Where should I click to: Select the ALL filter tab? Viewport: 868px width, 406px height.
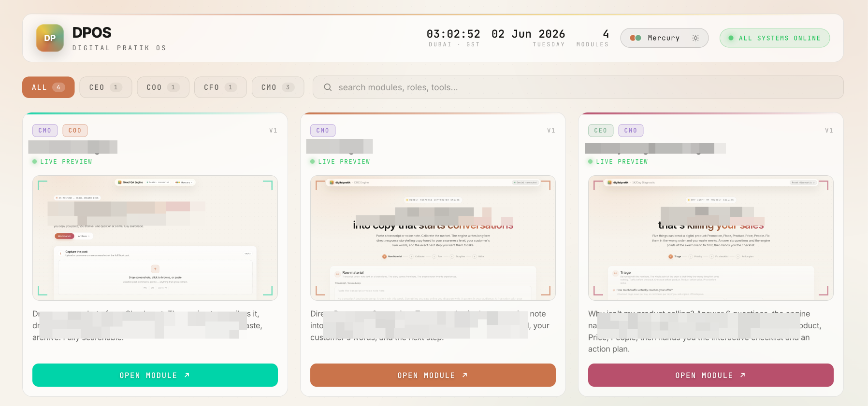click(48, 87)
